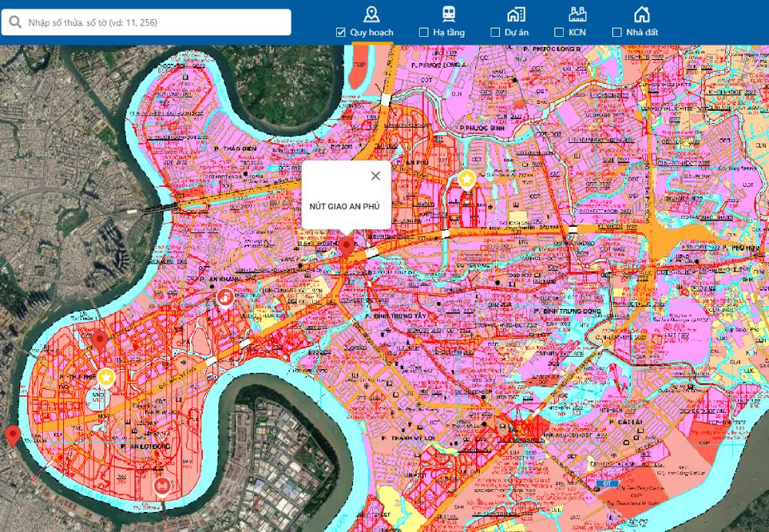Click the yellow star marker in Thủ Thiêm
The height and width of the screenshot is (532, 769).
pos(106,377)
